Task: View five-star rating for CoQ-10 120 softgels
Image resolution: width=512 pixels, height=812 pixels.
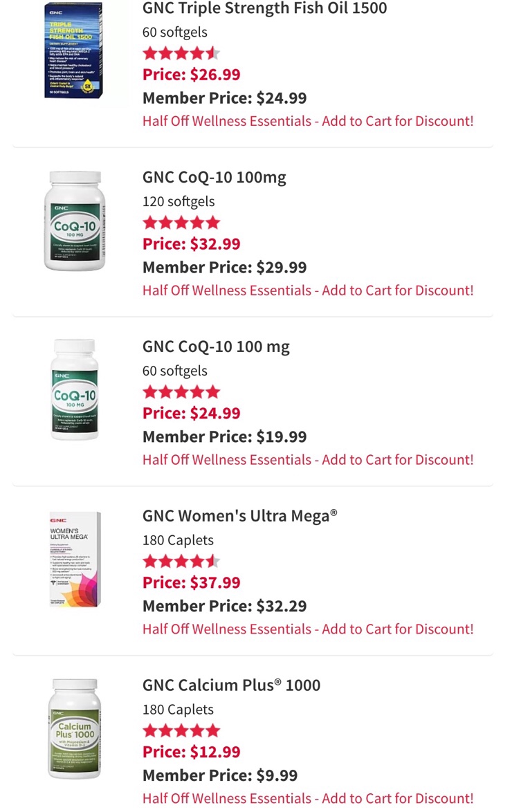Action: point(181,223)
